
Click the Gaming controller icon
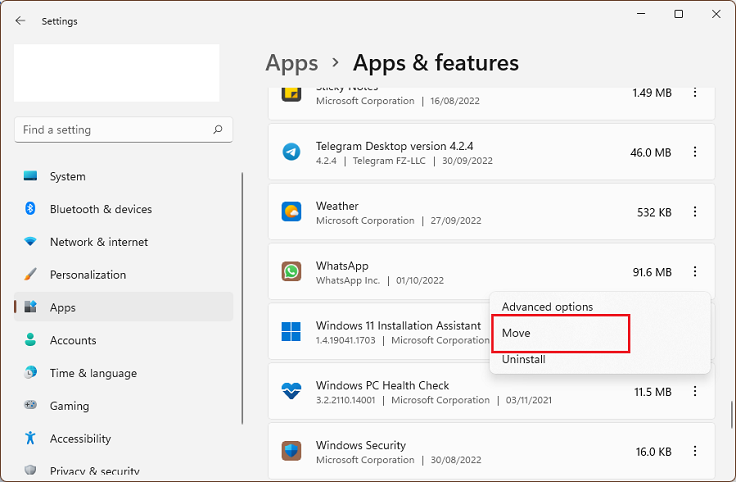click(31, 405)
